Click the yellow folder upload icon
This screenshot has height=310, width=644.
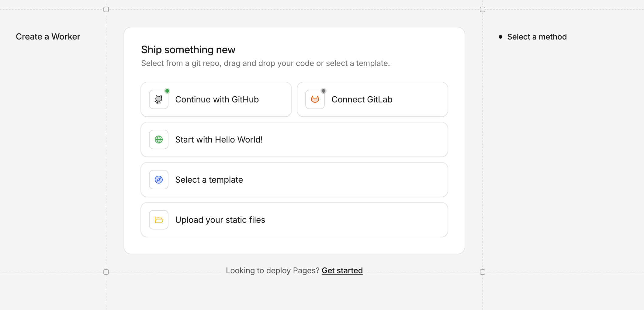coord(159,220)
